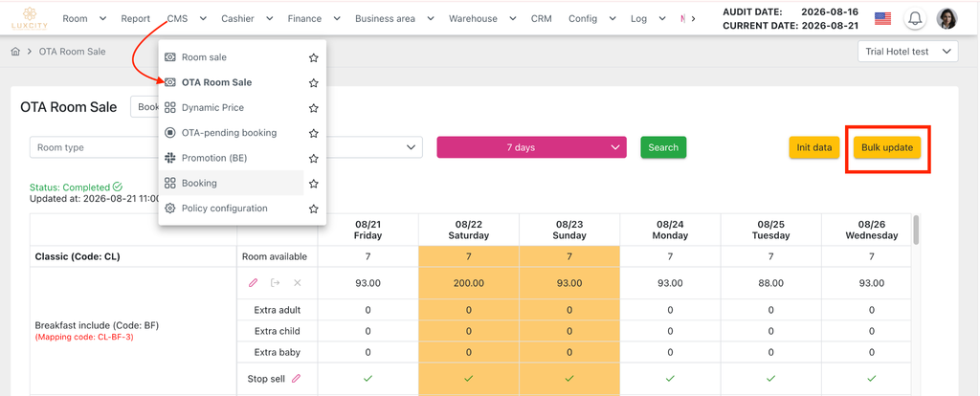
Task: Click the home icon in breadcrumb
Action: (15, 52)
